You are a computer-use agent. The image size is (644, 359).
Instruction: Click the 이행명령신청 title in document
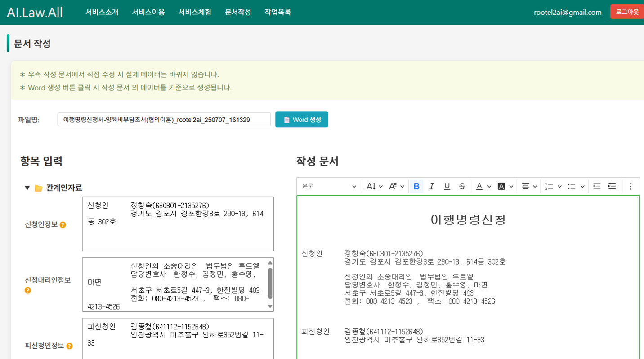(x=468, y=220)
